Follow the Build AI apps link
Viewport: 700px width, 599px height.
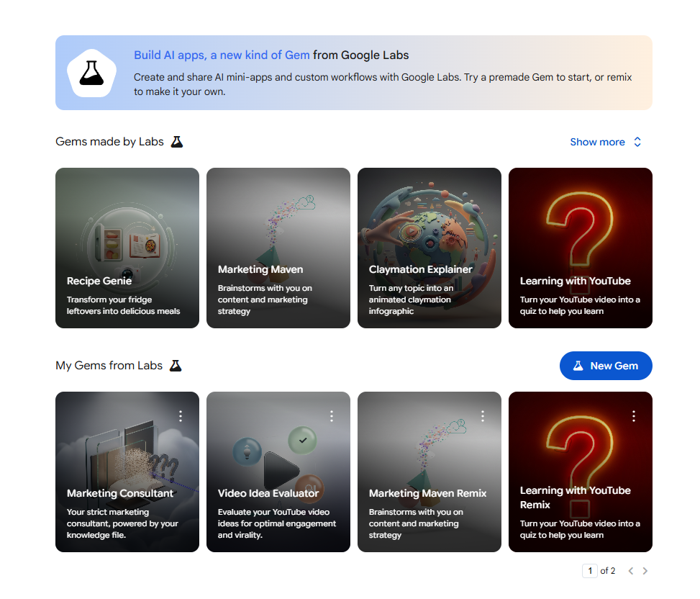coord(222,55)
